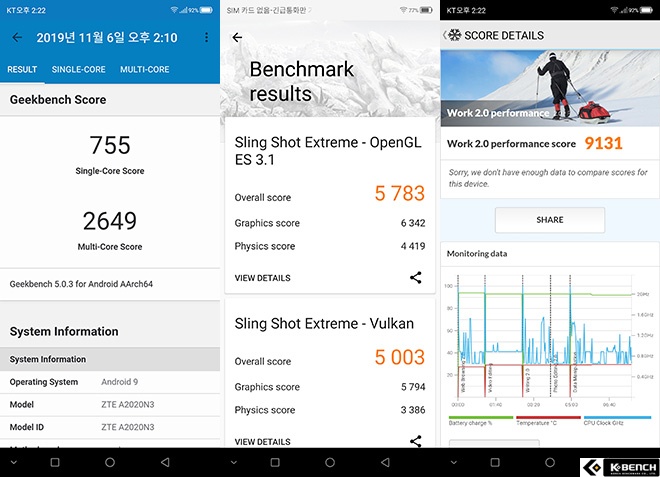Screen dimensions: 660x477
Task: Open VIEW DETAILS for OpenGL ES 3.1
Action: pos(262,278)
